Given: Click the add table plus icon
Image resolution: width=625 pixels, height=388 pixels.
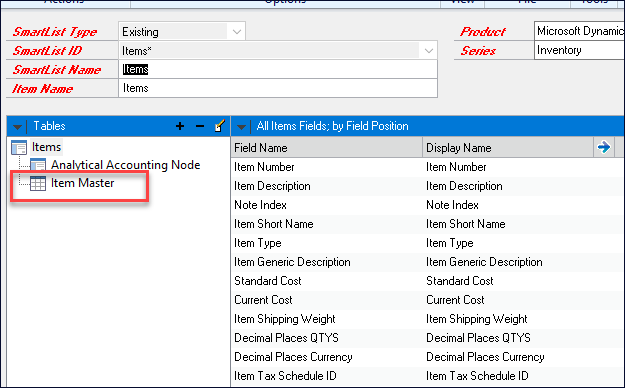Looking at the screenshot, I should coord(180,126).
